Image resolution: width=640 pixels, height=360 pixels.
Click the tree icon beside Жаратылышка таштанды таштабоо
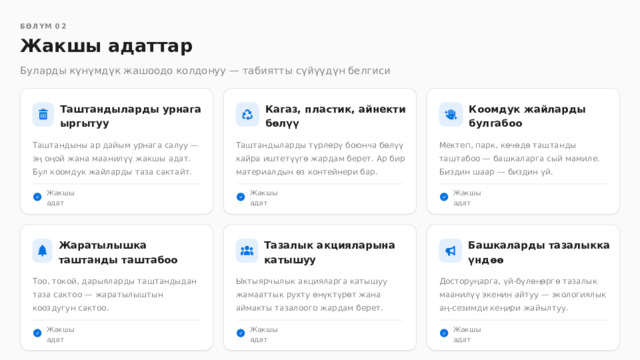[x=42, y=251]
